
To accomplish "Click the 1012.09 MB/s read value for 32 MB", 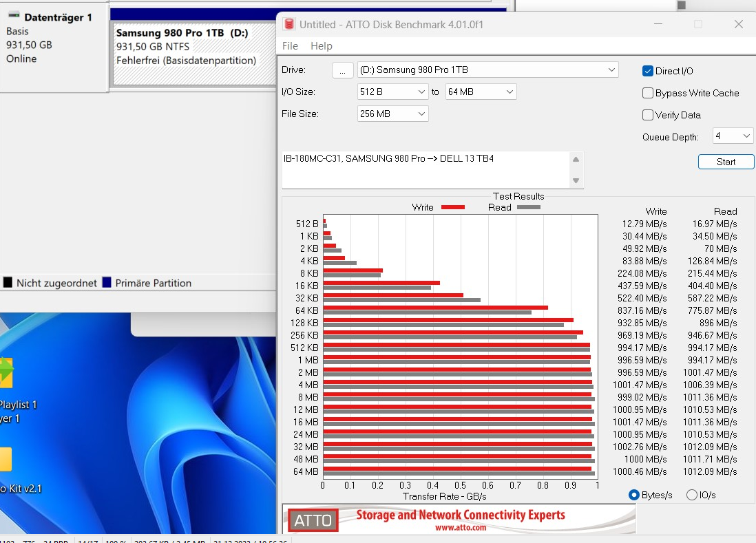I will [710, 447].
